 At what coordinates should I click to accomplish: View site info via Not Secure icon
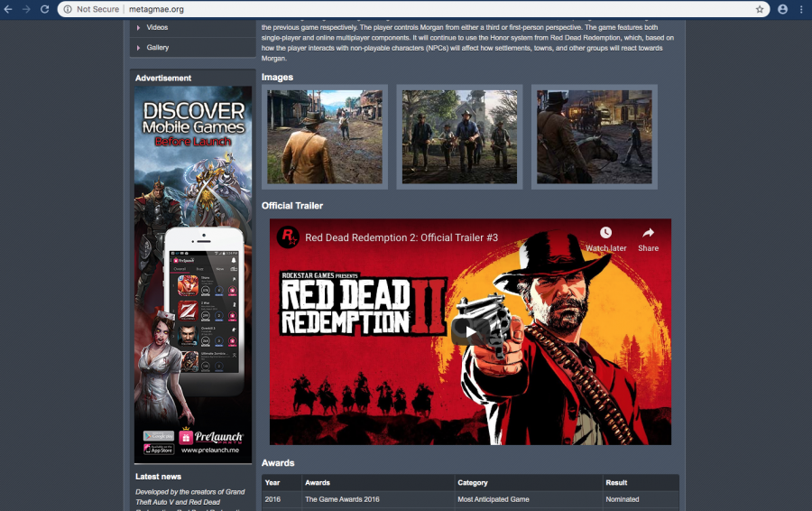(68, 9)
